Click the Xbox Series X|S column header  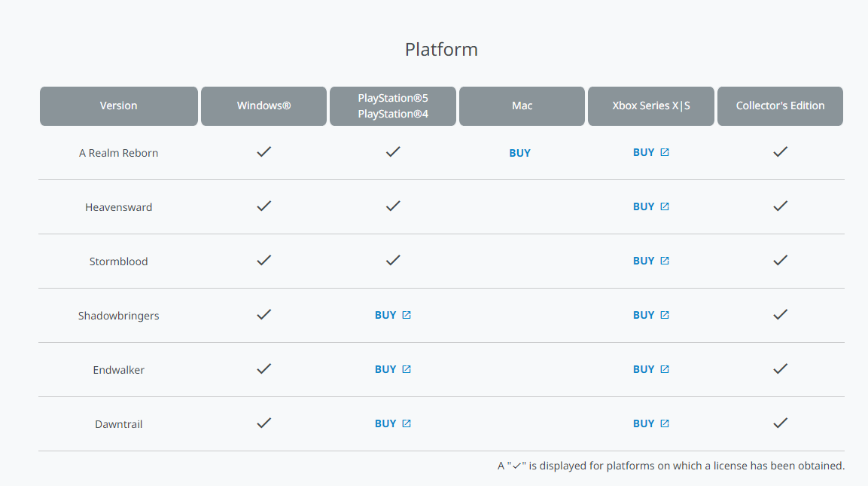651,105
